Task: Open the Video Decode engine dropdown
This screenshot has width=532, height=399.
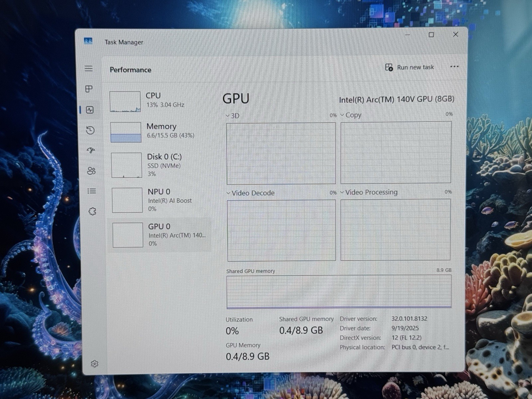Action: [250, 193]
